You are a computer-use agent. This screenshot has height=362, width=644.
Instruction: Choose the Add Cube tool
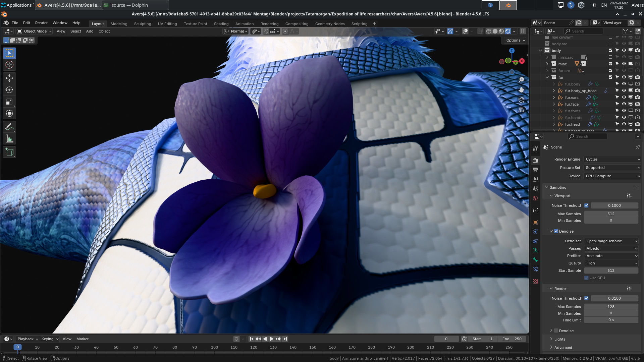pos(9,152)
